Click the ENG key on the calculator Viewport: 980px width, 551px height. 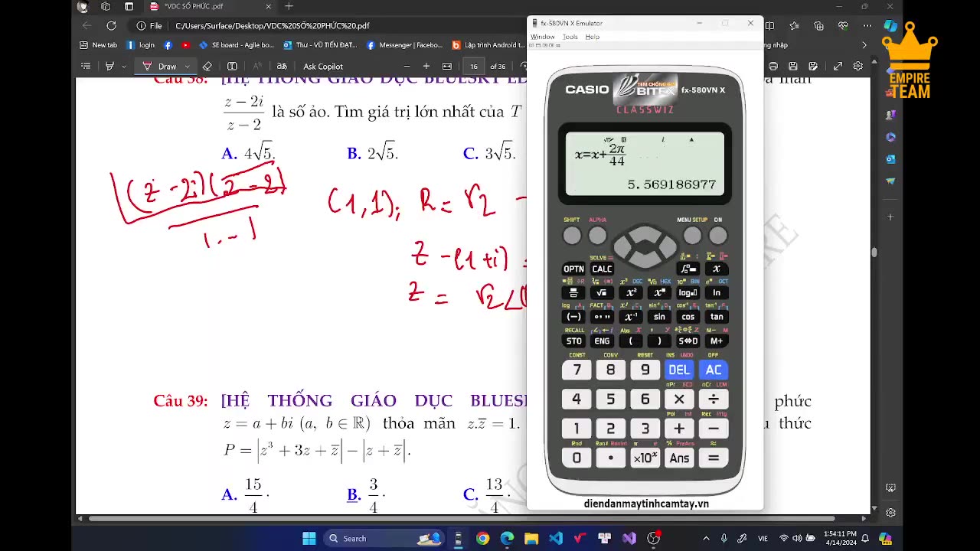pyautogui.click(x=602, y=341)
